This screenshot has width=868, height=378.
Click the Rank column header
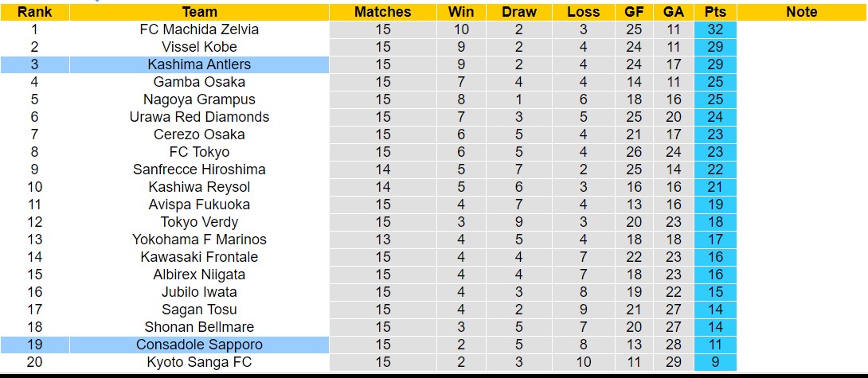[34, 12]
